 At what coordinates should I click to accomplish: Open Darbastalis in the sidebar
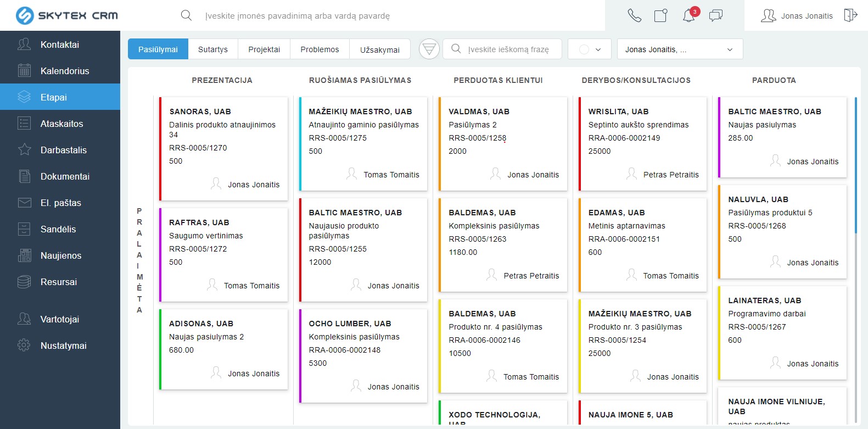(60, 149)
